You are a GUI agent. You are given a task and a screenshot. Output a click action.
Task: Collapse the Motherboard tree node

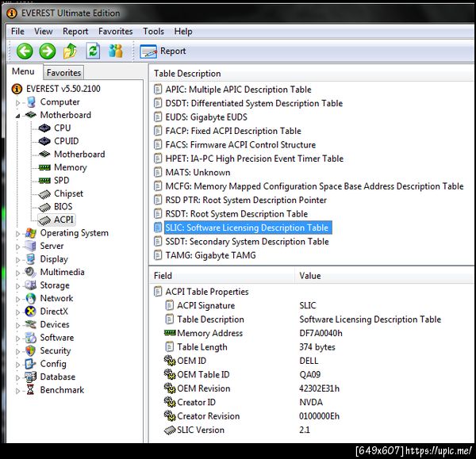coord(17,116)
